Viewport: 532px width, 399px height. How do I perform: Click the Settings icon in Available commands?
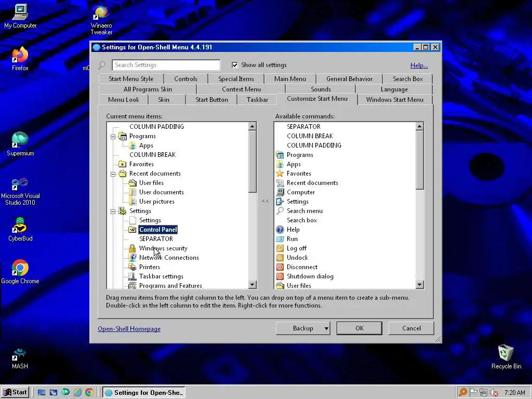(280, 202)
